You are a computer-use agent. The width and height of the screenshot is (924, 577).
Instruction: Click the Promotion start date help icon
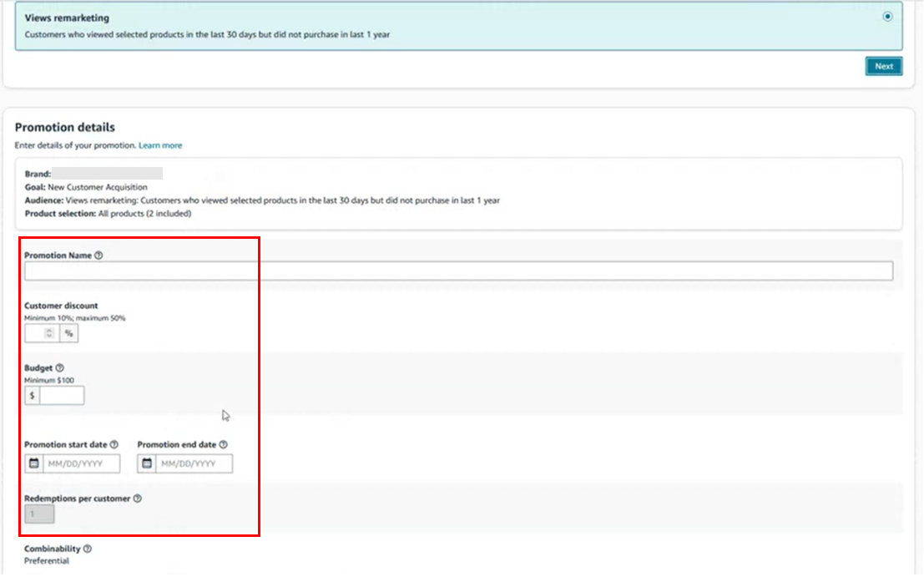pyautogui.click(x=114, y=444)
